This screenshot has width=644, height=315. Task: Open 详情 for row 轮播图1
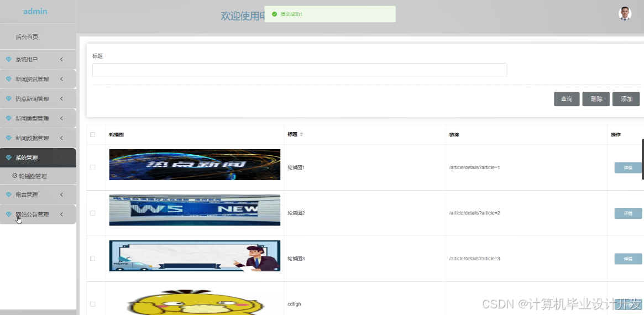pyautogui.click(x=628, y=167)
